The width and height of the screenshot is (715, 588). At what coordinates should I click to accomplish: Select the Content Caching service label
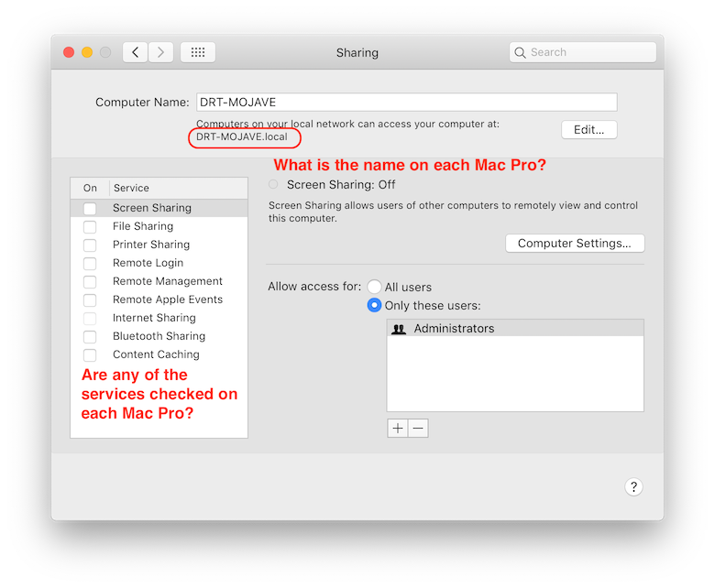156,354
